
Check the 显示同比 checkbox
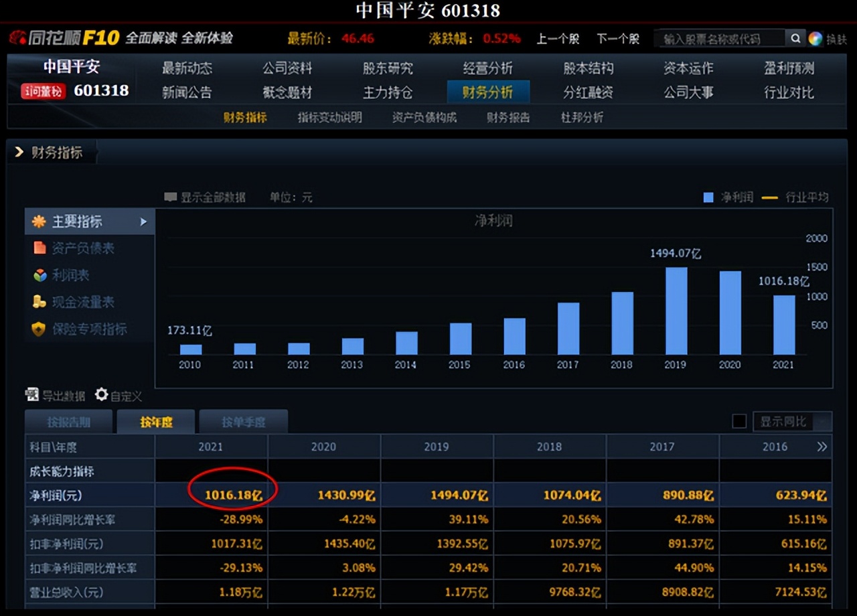tap(739, 420)
